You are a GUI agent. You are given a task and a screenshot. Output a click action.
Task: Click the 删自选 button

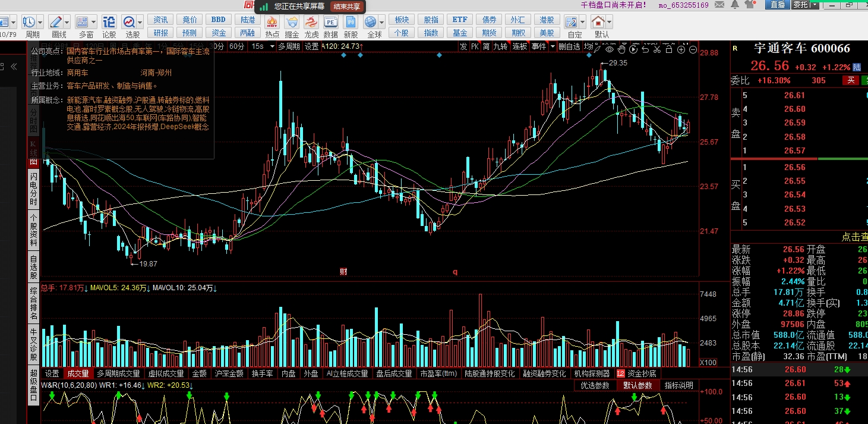(569, 46)
